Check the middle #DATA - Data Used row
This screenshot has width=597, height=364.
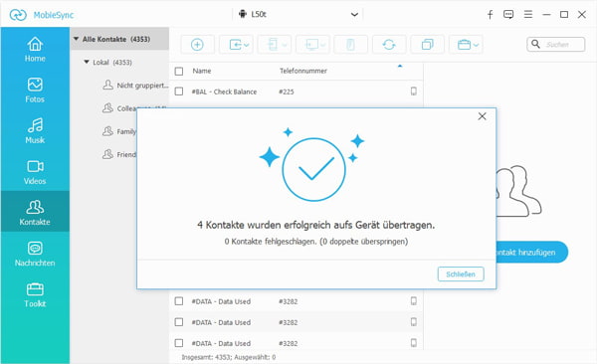point(179,322)
